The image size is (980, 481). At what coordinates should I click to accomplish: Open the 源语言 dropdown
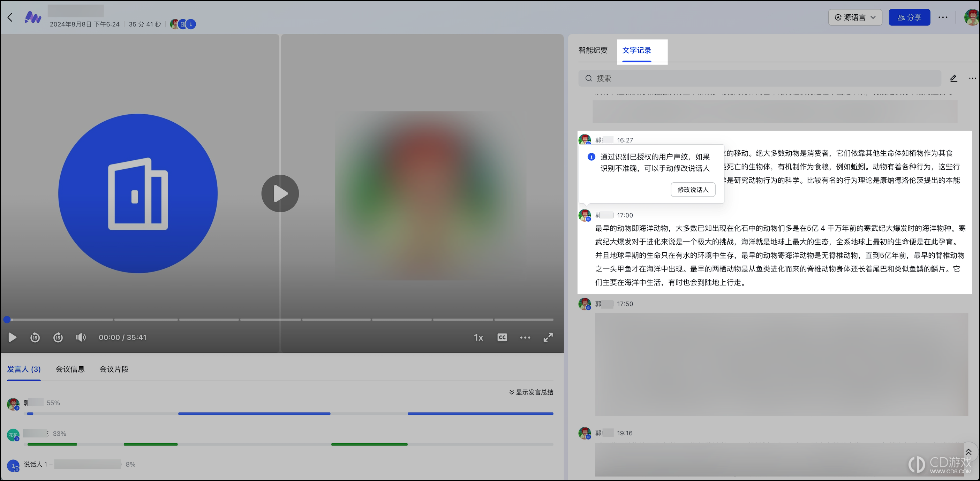pos(855,17)
